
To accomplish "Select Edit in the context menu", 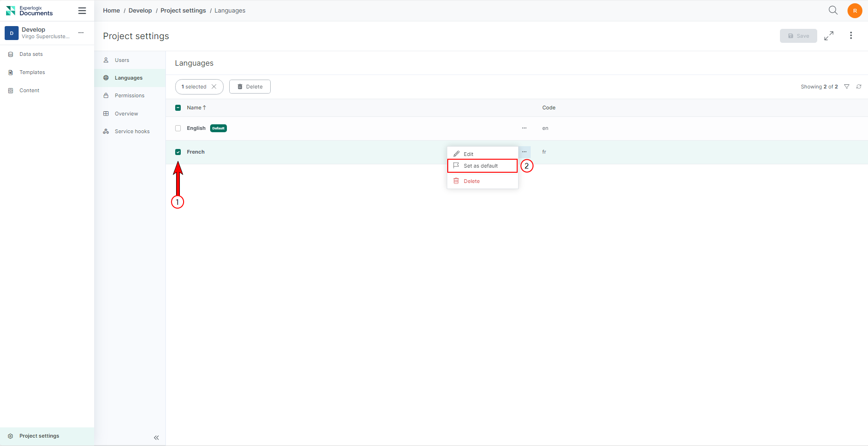I will (468, 154).
